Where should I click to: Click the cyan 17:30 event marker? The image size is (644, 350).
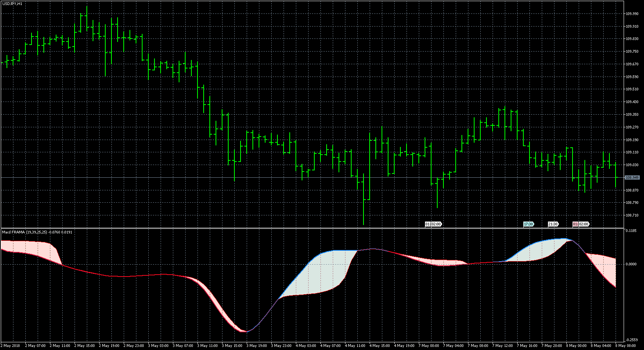(x=529, y=224)
